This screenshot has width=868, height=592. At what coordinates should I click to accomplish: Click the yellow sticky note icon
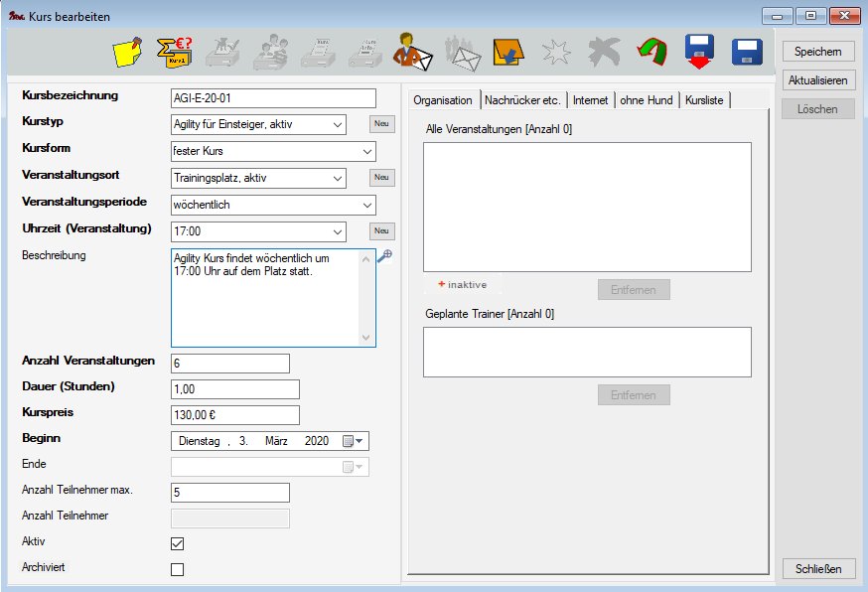128,52
